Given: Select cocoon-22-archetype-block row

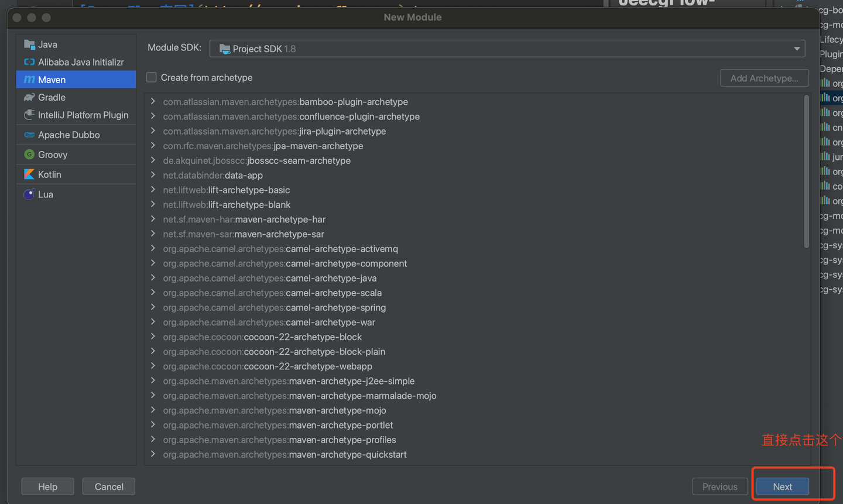Looking at the screenshot, I should pos(474,337).
